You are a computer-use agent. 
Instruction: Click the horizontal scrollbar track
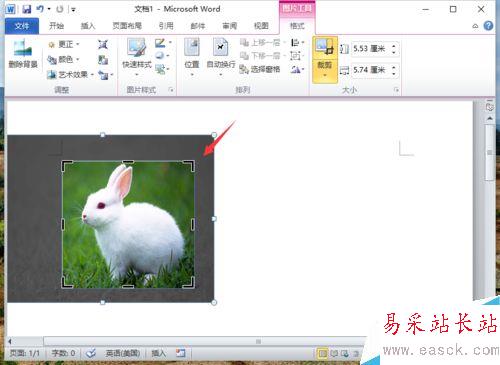[205, 341]
